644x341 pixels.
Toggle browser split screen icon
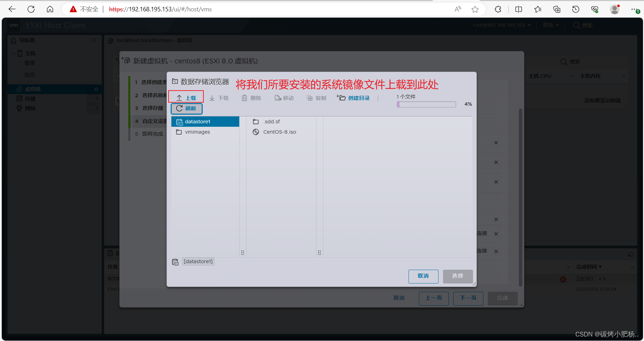519,9
